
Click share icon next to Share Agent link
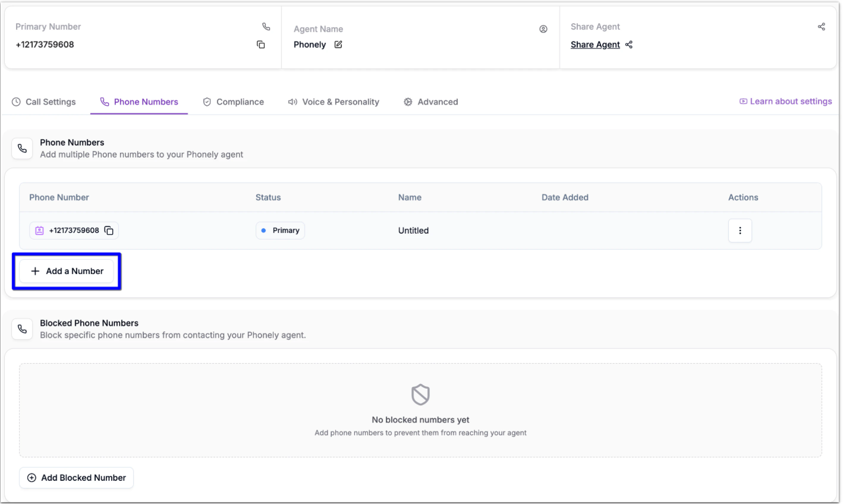click(629, 45)
